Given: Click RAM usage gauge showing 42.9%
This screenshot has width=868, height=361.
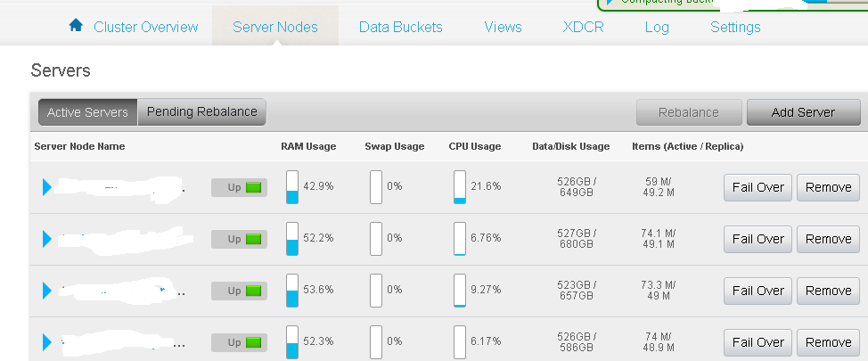Looking at the screenshot, I should coord(292,187).
